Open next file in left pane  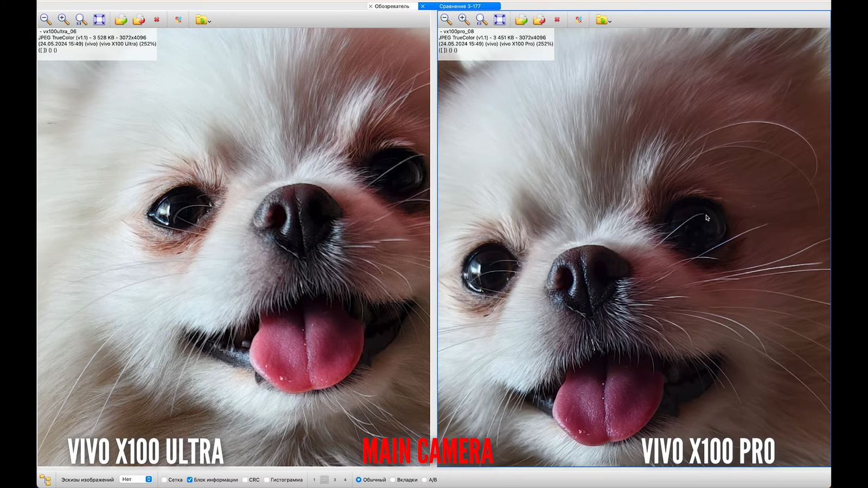[139, 20]
